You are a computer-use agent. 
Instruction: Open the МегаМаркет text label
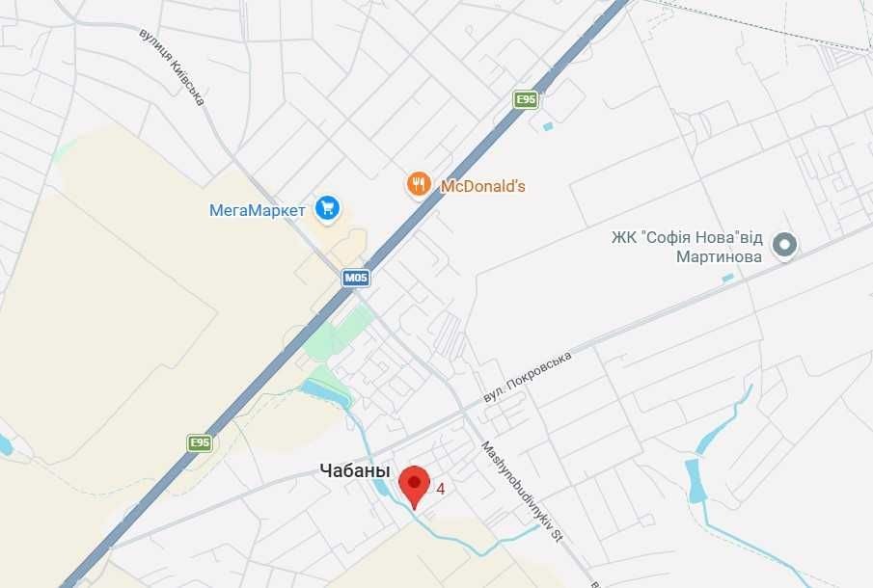(258, 210)
